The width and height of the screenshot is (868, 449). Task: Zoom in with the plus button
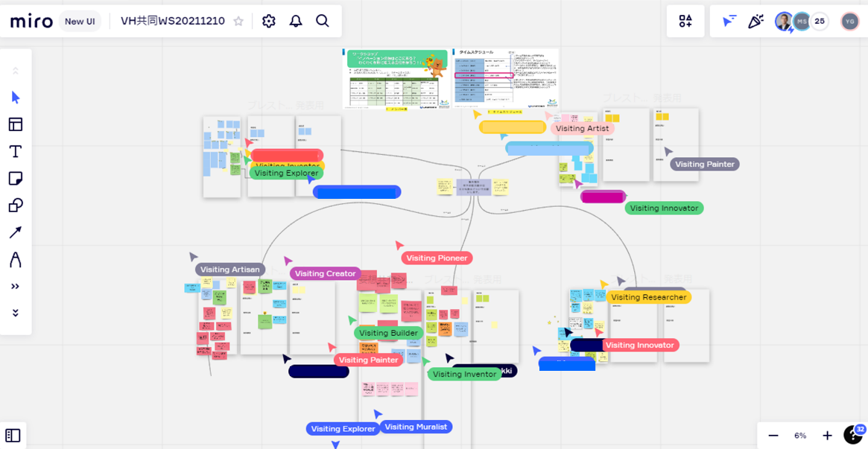tap(827, 436)
